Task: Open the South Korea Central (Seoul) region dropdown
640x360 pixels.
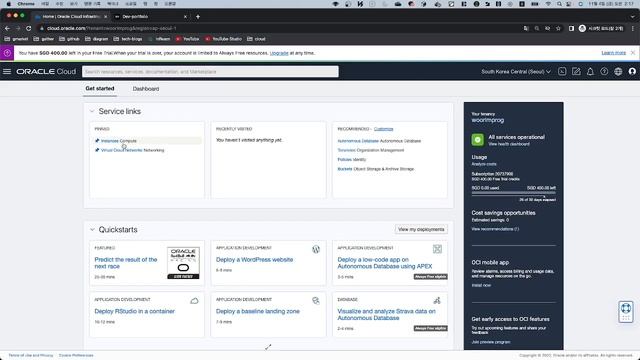Action: click(516, 71)
